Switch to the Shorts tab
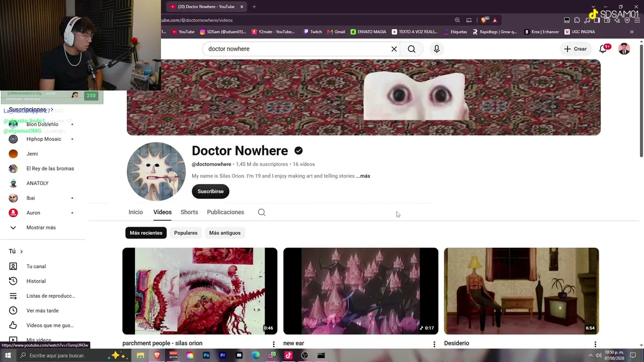Image resolution: width=644 pixels, height=362 pixels. click(x=189, y=212)
